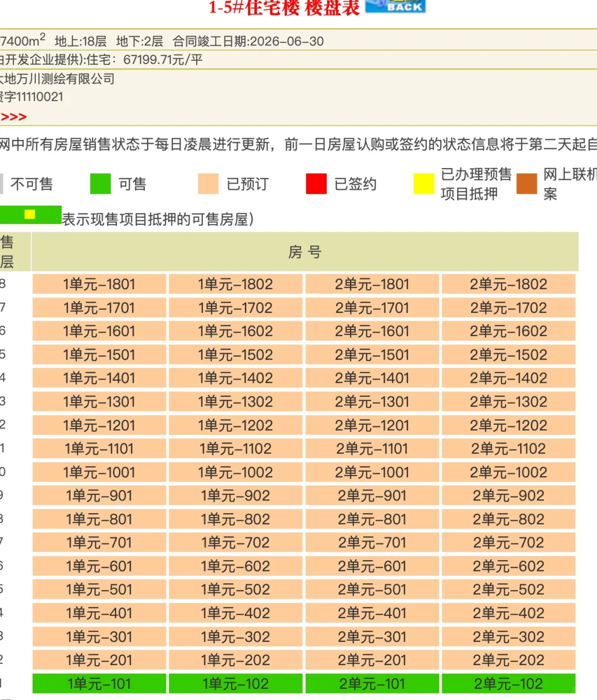Click the >>> more link
Screen dimensions: 597x700
pyautogui.click(x=14, y=117)
